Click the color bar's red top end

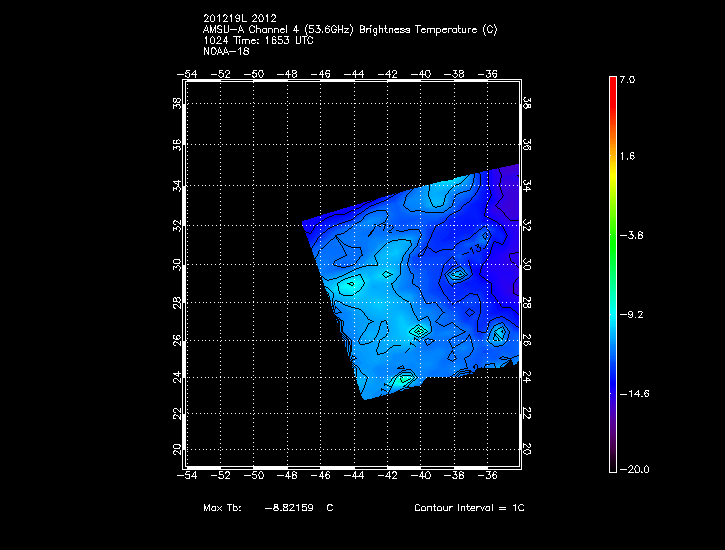tap(611, 81)
